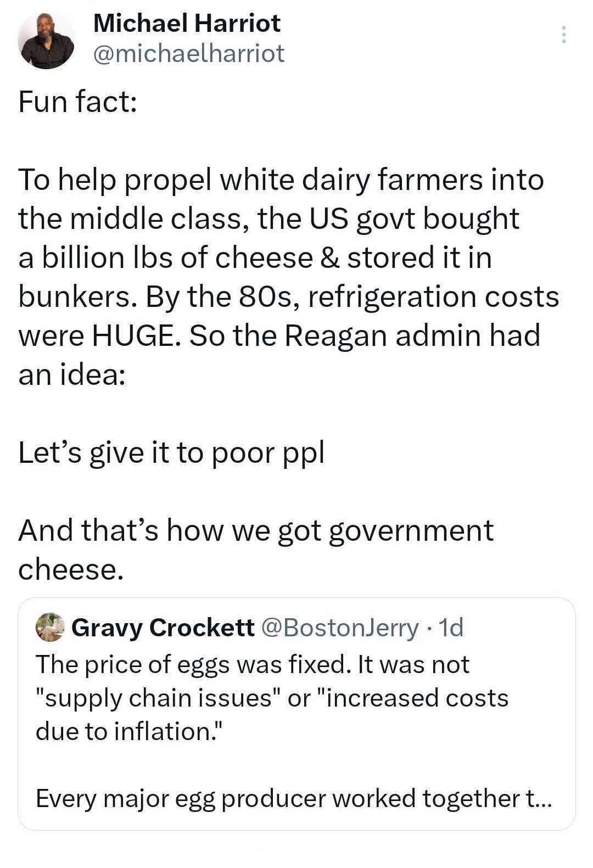593x868 pixels.
Task: Open the Gravy Crockett display name
Action: tap(163, 628)
